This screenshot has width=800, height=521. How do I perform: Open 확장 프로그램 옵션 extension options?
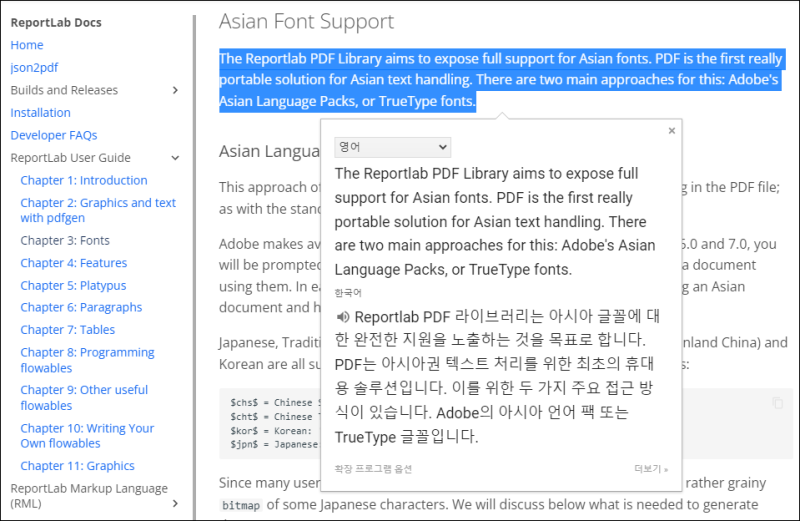point(373,469)
